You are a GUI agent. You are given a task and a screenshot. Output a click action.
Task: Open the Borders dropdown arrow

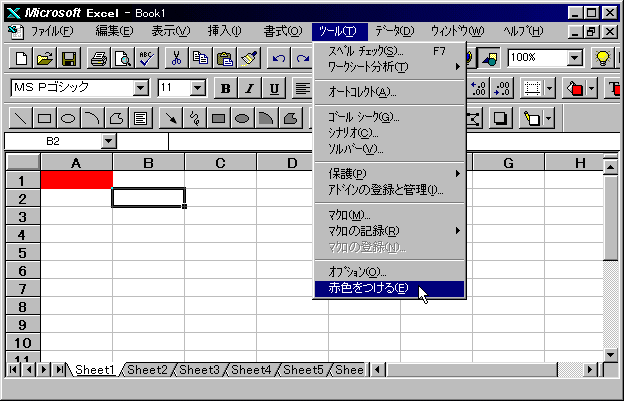click(550, 88)
